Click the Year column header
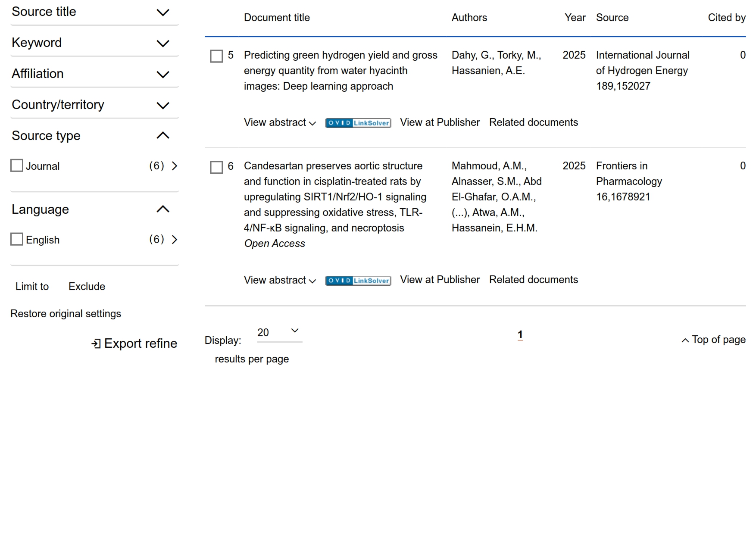This screenshot has width=756, height=534. [x=575, y=18]
